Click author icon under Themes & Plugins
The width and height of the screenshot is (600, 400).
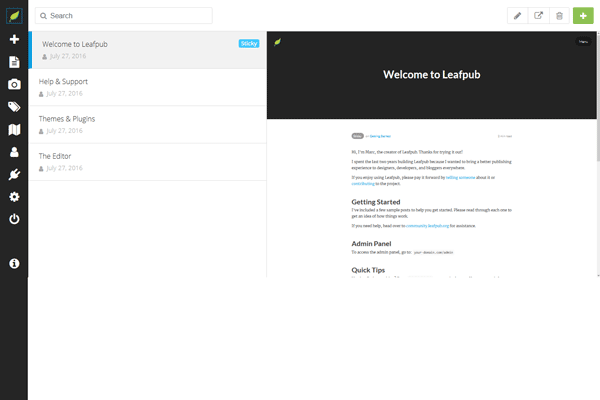[41, 131]
